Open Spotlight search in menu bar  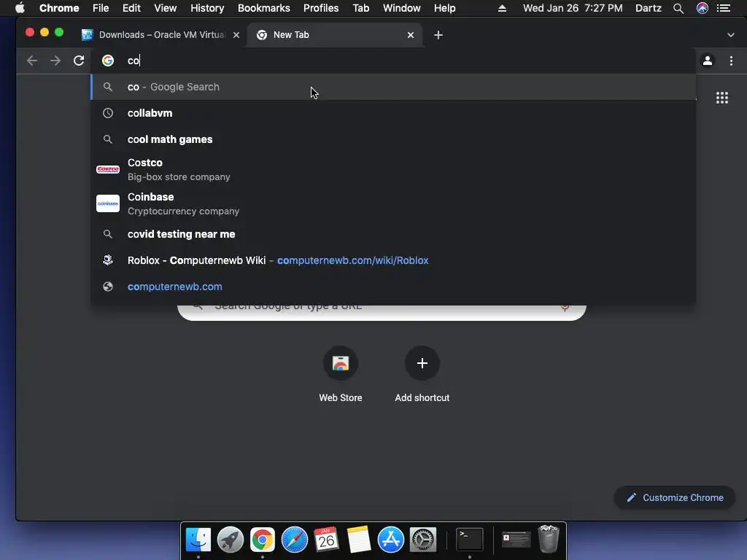(x=678, y=8)
